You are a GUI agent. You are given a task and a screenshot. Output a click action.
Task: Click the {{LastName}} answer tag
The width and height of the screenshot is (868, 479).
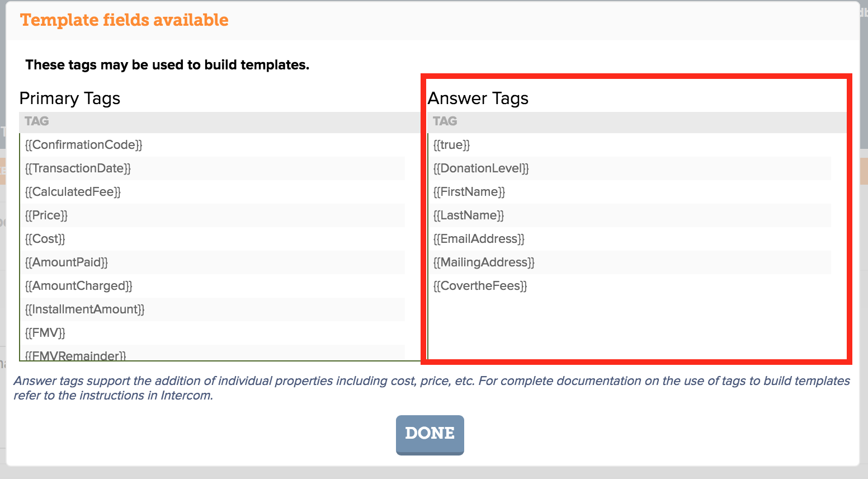469,215
